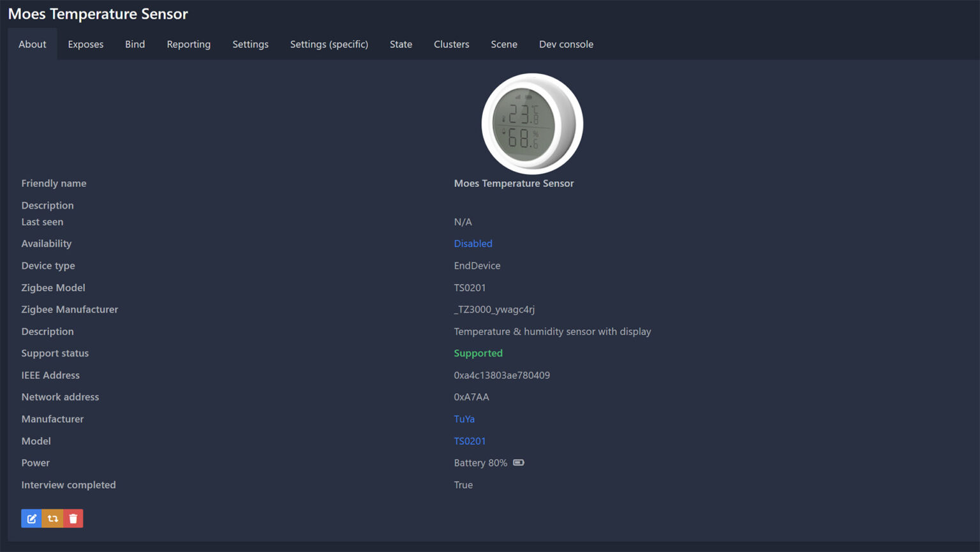980x552 pixels.
Task: Open the TuYa manufacturer link
Action: 464,419
